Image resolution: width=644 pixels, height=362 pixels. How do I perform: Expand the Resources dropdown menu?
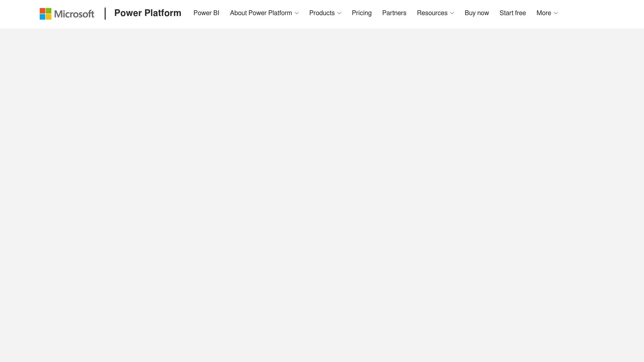pos(436,13)
